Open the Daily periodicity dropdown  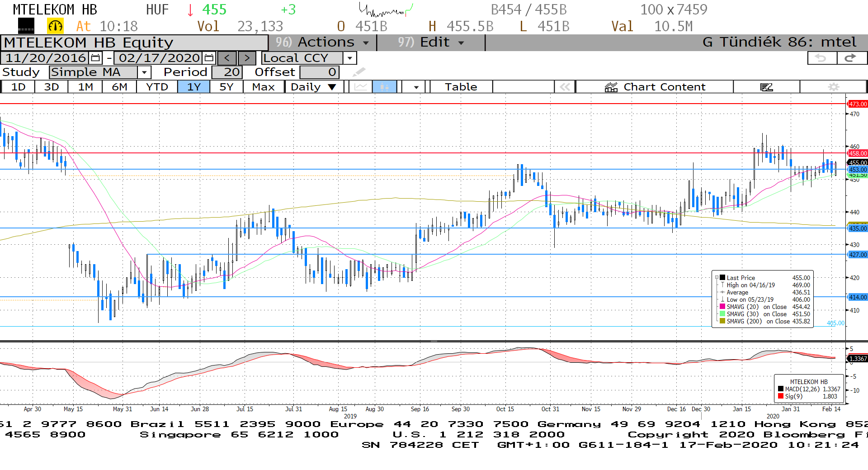(314, 87)
